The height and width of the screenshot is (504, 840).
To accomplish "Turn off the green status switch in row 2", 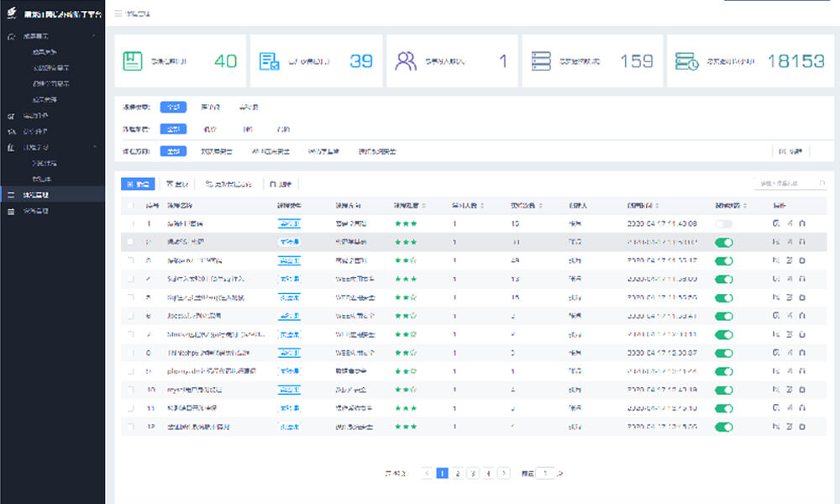I will [723, 242].
